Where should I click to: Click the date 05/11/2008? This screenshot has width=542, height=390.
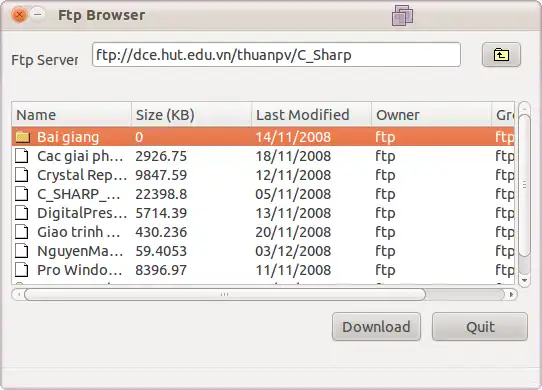(x=293, y=194)
